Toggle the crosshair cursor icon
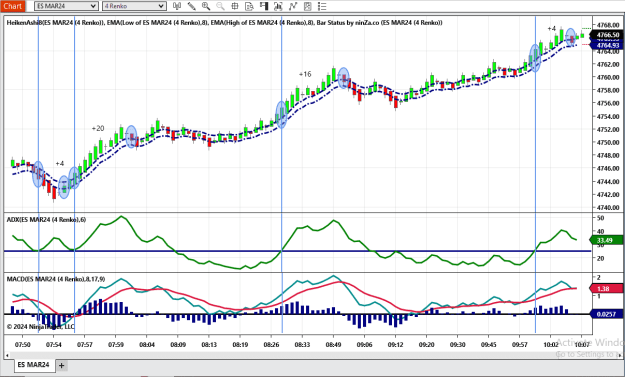 click(235, 6)
